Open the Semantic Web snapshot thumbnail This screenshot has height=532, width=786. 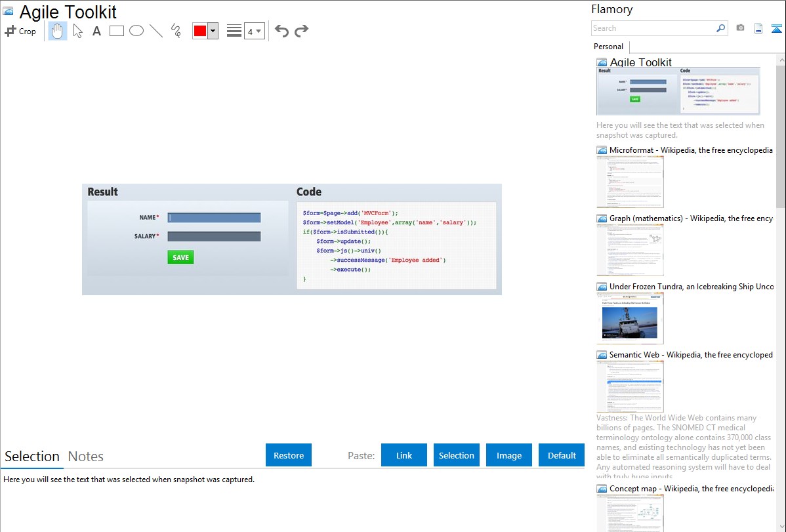coord(630,386)
